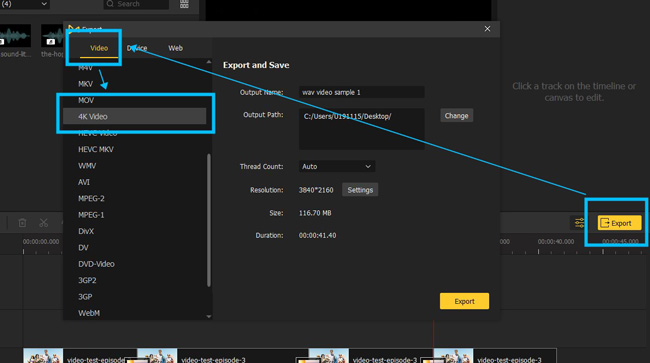This screenshot has width=650, height=363.
Task: Select WMV format
Action: [87, 166]
